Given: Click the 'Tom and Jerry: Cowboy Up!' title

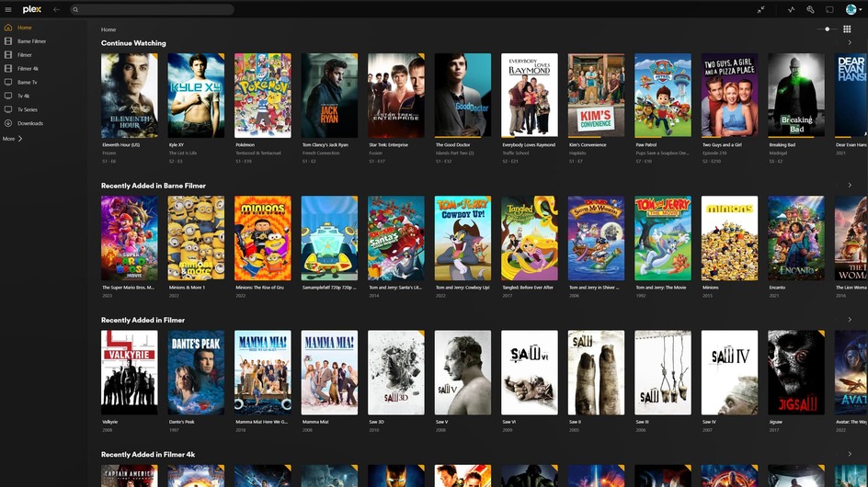Looking at the screenshot, I should pyautogui.click(x=463, y=288).
